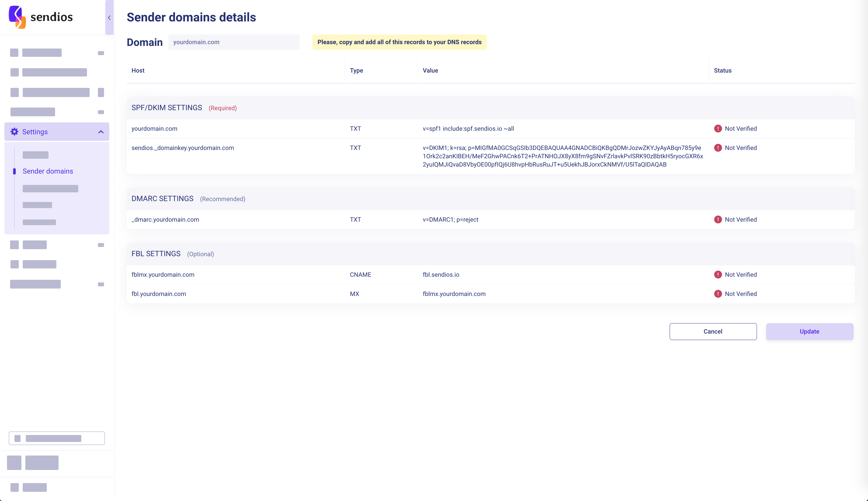Collapse the sidebar with arrow handle
Screen dimensions: 868x501
point(109,17)
